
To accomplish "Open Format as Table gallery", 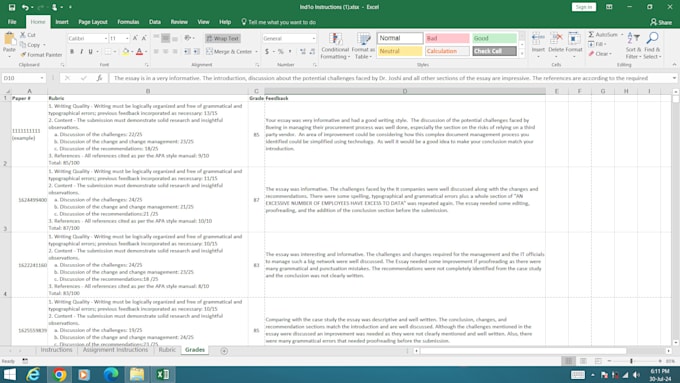I will pos(363,46).
